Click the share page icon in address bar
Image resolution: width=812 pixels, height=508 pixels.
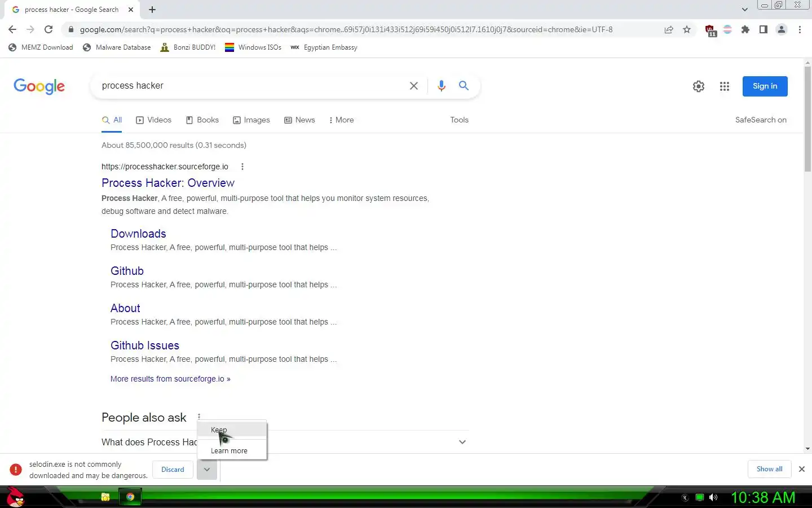coord(669,29)
